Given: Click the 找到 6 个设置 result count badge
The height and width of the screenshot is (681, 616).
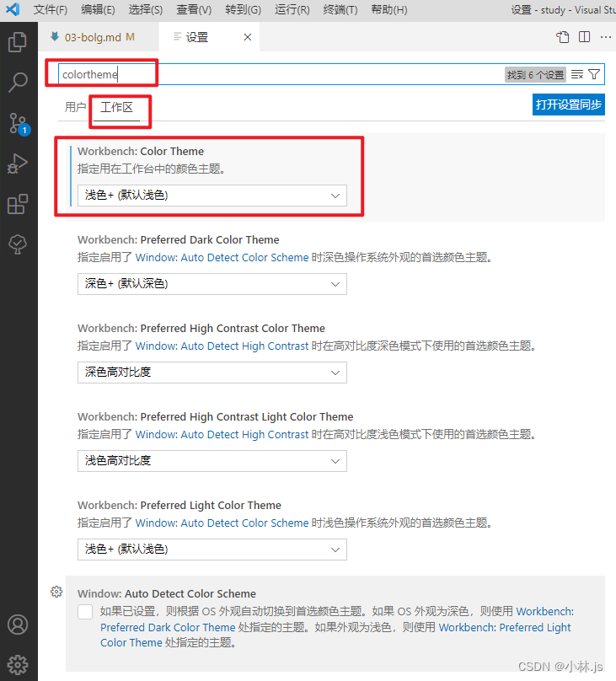Looking at the screenshot, I should tap(535, 75).
